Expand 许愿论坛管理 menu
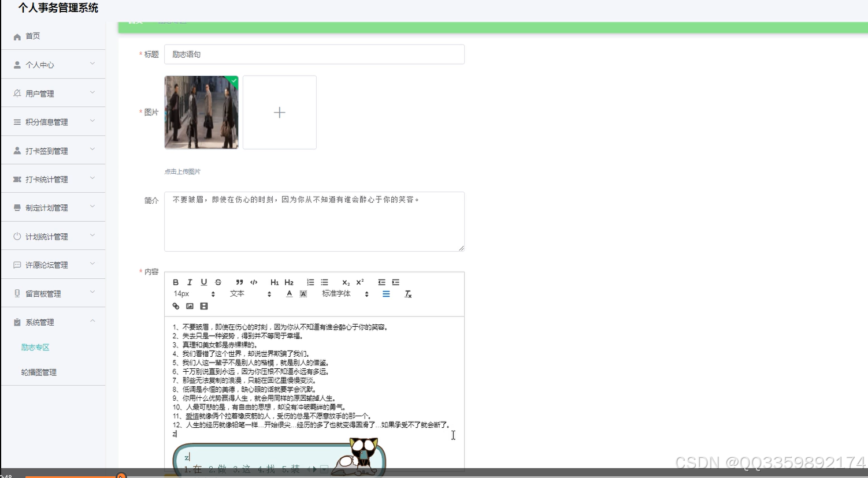 coord(53,264)
